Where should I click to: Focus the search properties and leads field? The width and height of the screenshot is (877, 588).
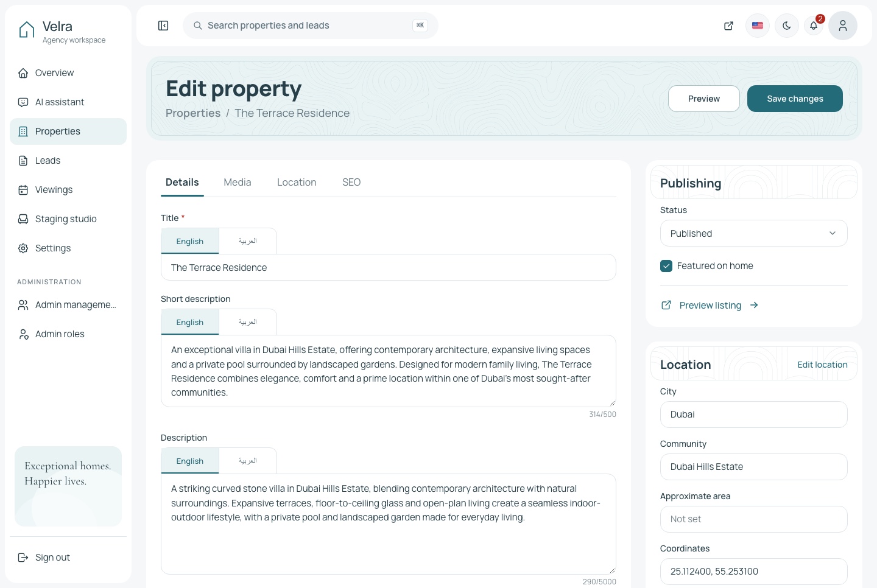click(311, 26)
